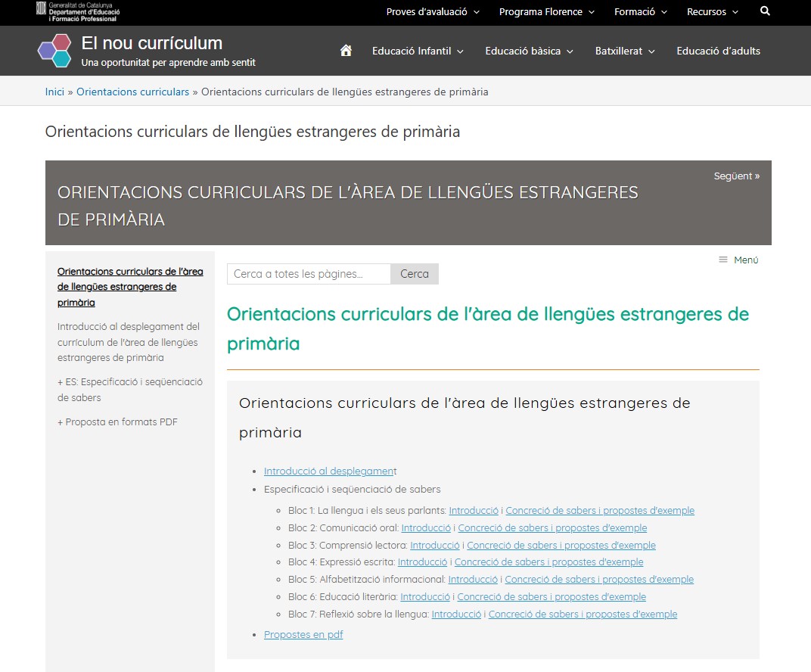Open the Educació bàsica menu
Image resolution: width=811 pixels, height=672 pixels.
(529, 51)
